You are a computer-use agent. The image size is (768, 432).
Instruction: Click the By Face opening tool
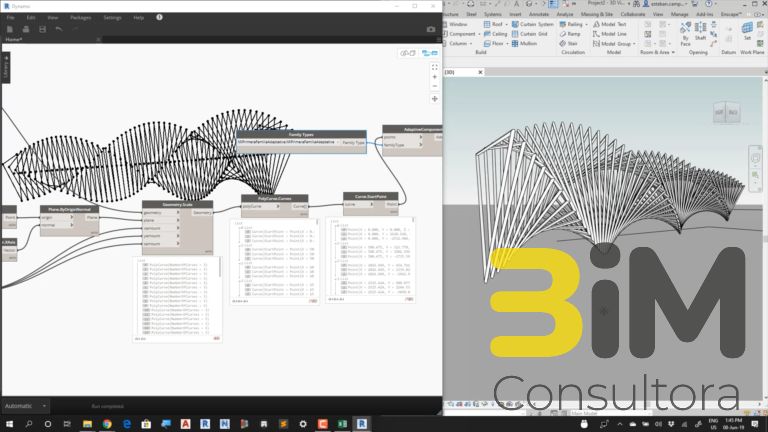pos(686,33)
